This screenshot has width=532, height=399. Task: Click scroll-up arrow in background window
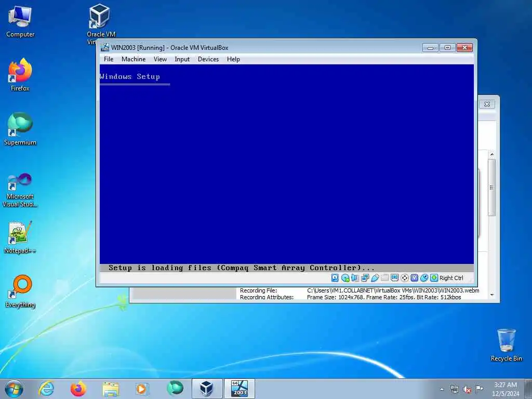point(491,154)
